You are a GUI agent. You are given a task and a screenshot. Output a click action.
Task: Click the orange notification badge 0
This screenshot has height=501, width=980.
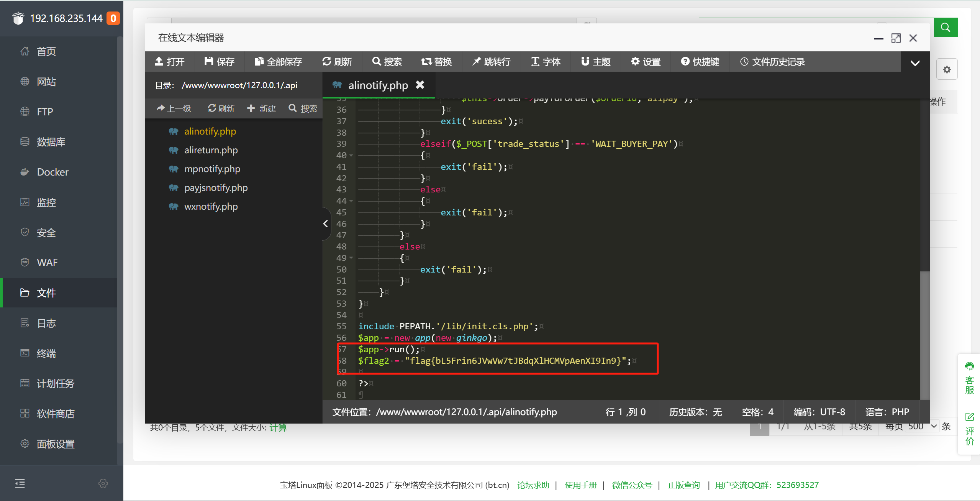point(113,18)
